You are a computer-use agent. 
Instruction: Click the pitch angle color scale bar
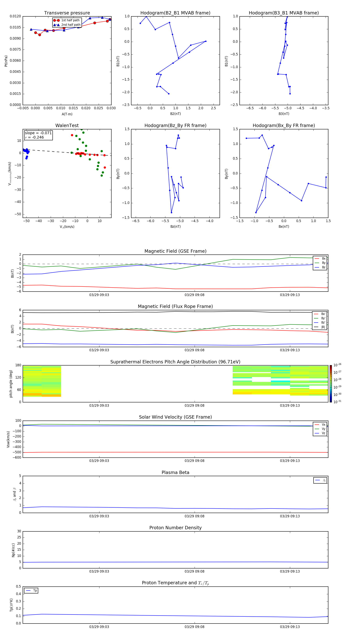point(331,384)
